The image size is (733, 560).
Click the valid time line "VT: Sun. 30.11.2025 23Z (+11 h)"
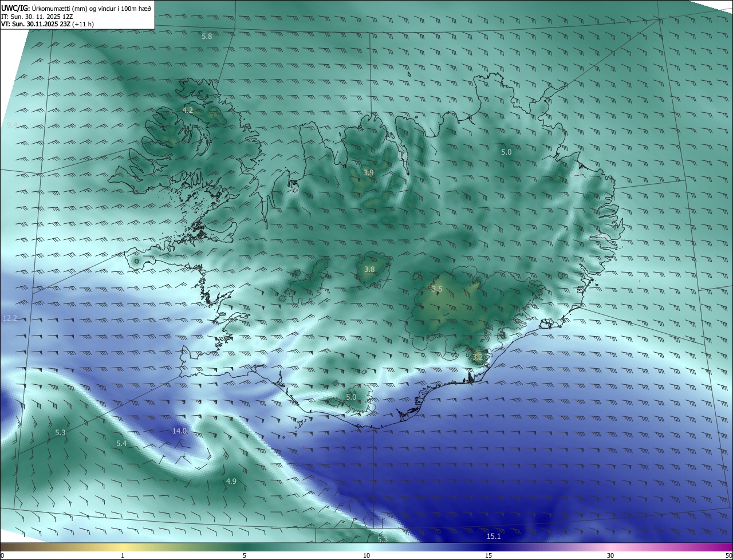coord(48,24)
